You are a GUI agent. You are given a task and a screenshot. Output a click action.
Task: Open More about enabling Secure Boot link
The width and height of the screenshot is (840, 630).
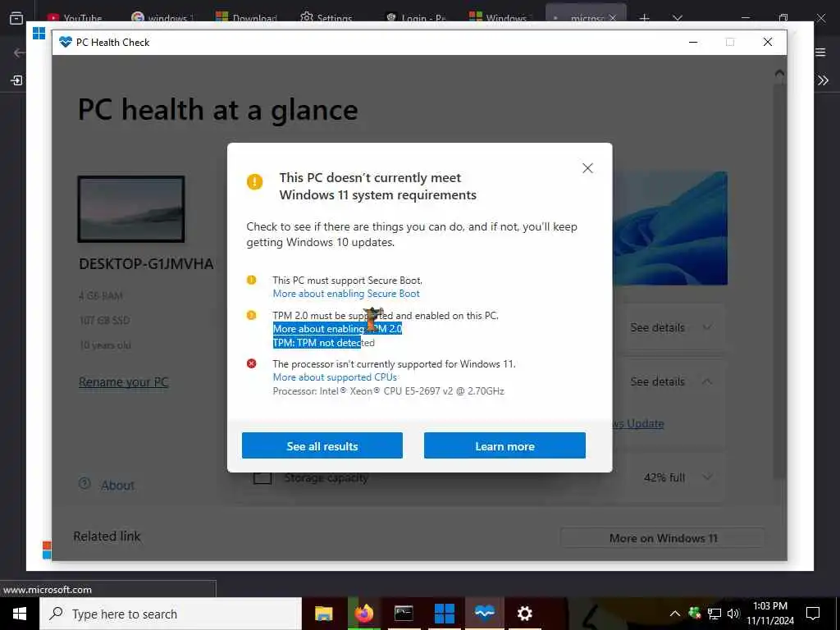coord(346,294)
